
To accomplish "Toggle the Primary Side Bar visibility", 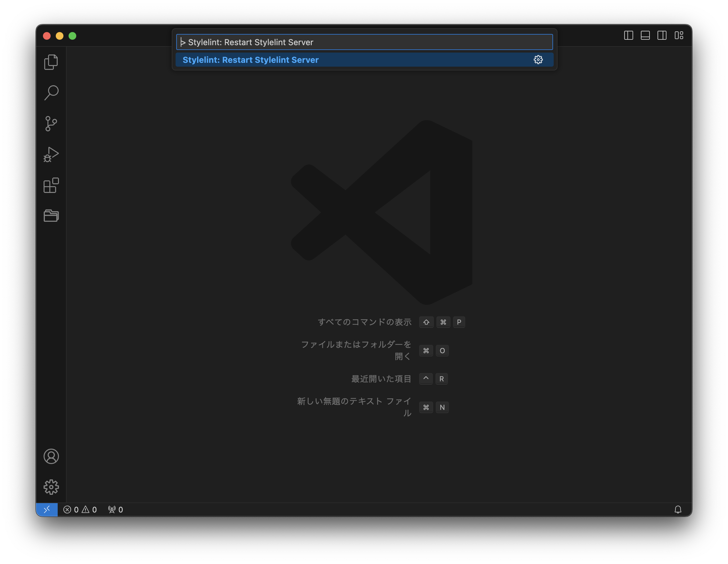I will point(629,36).
